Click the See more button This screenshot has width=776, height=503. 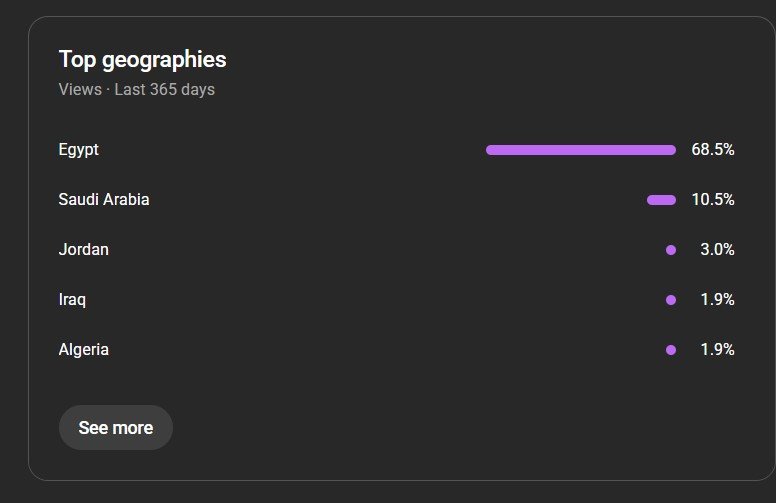point(116,428)
